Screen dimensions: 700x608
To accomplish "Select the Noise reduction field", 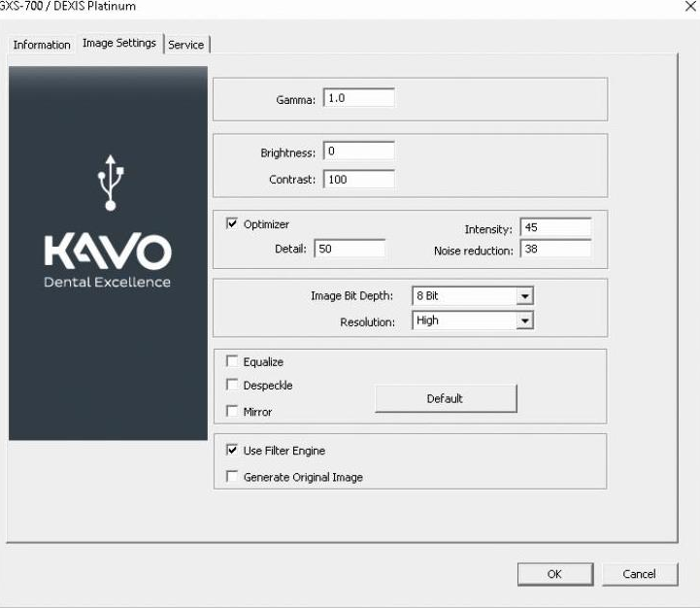I will coord(555,249).
